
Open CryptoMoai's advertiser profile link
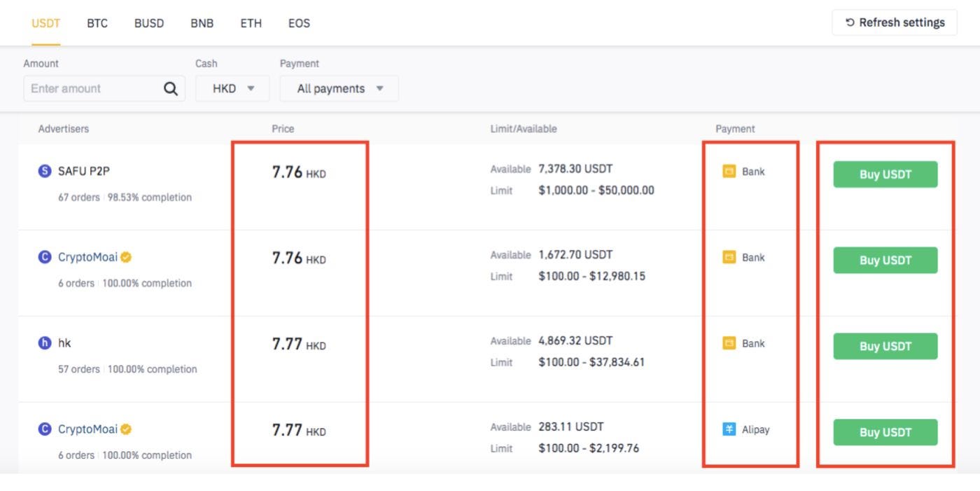88,256
